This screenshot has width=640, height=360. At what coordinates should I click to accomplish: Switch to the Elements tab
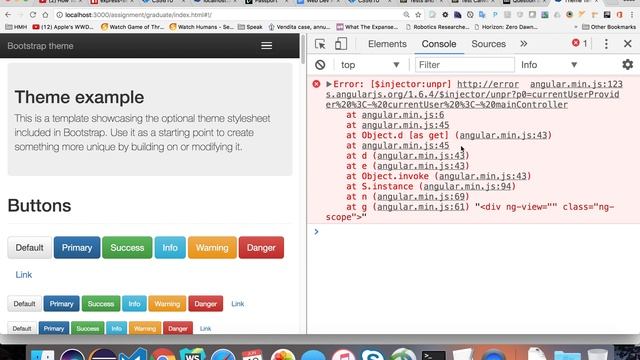(x=387, y=44)
